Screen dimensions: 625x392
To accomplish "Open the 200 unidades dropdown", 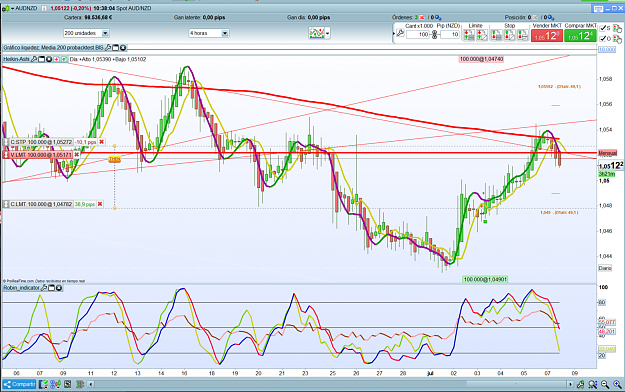I will (86, 33).
